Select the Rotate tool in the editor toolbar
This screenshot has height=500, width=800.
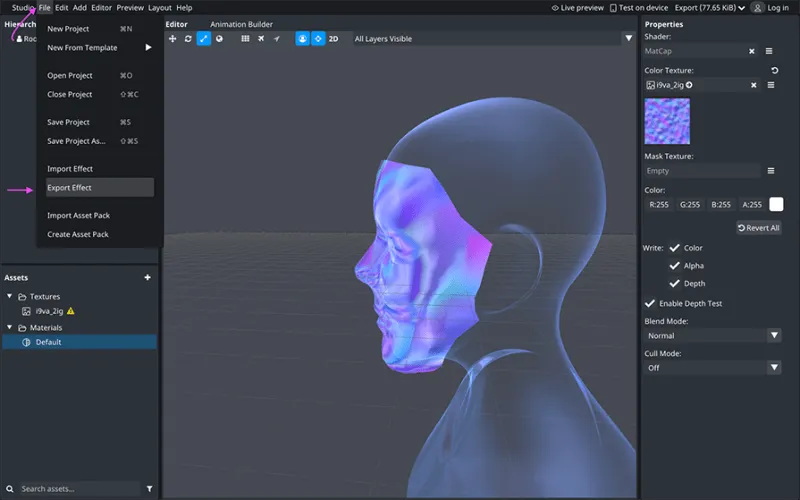pos(188,39)
